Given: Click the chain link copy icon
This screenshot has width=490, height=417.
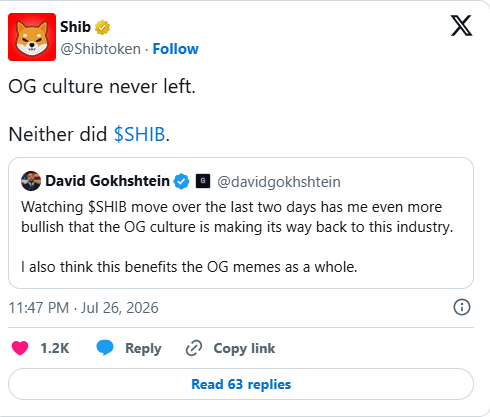Looking at the screenshot, I should (x=194, y=348).
